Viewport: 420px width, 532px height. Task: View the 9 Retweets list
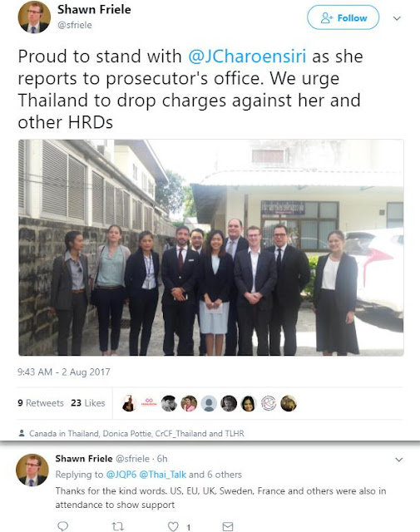point(41,402)
